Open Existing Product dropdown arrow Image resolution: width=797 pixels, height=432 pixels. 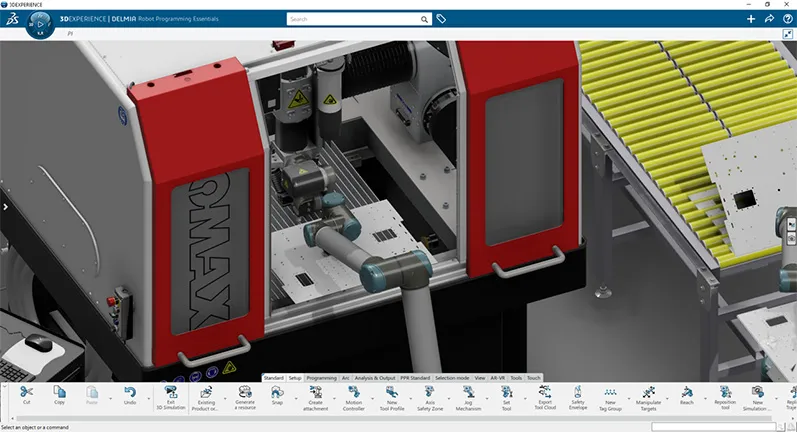(225, 399)
